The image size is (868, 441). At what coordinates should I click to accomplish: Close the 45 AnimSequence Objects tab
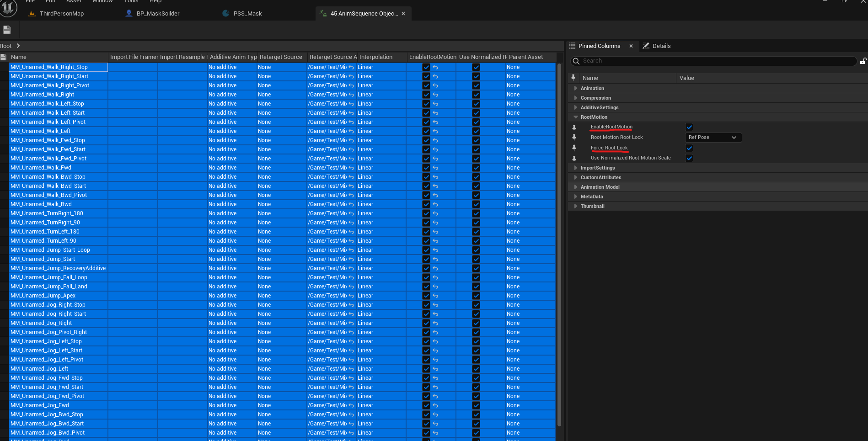(x=403, y=14)
